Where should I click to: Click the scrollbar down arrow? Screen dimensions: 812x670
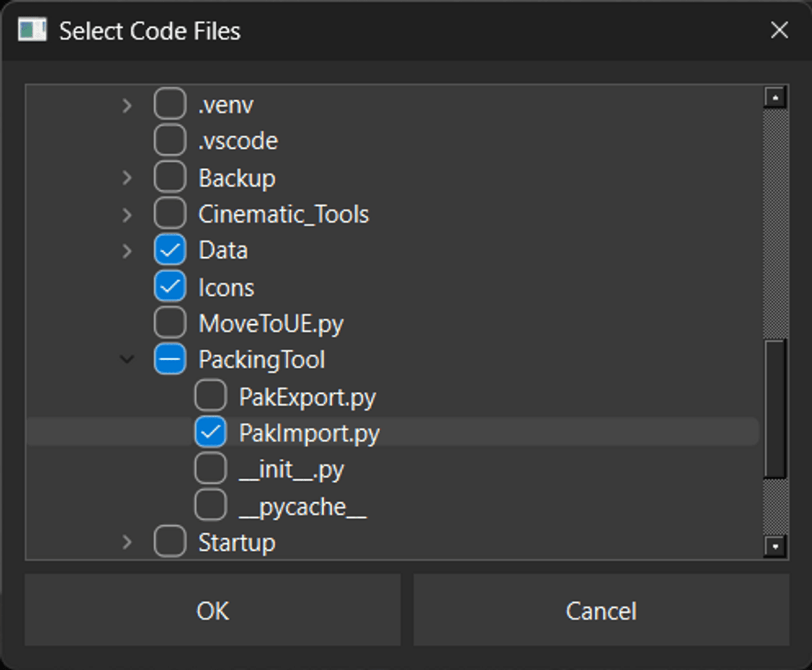[775, 545]
